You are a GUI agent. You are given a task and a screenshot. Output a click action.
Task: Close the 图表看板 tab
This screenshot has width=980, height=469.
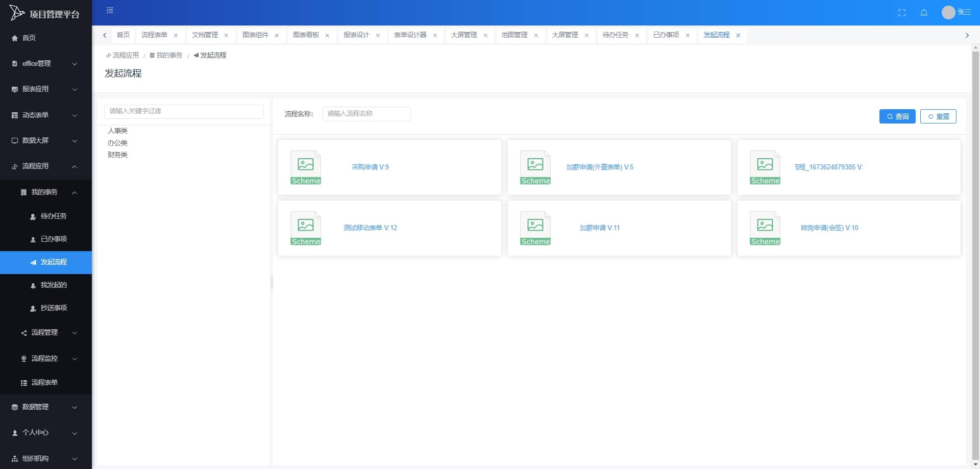327,35
